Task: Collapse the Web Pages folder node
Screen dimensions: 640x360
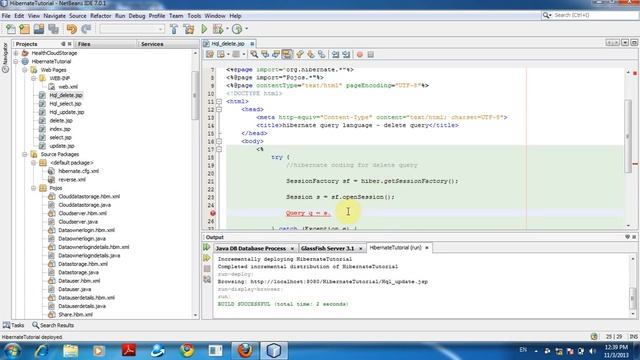Action: coord(25,70)
